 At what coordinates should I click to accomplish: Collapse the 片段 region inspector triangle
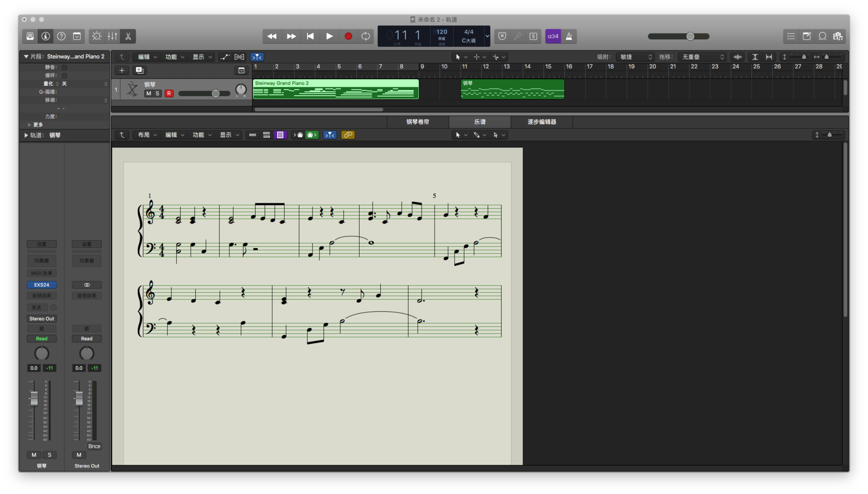point(25,56)
